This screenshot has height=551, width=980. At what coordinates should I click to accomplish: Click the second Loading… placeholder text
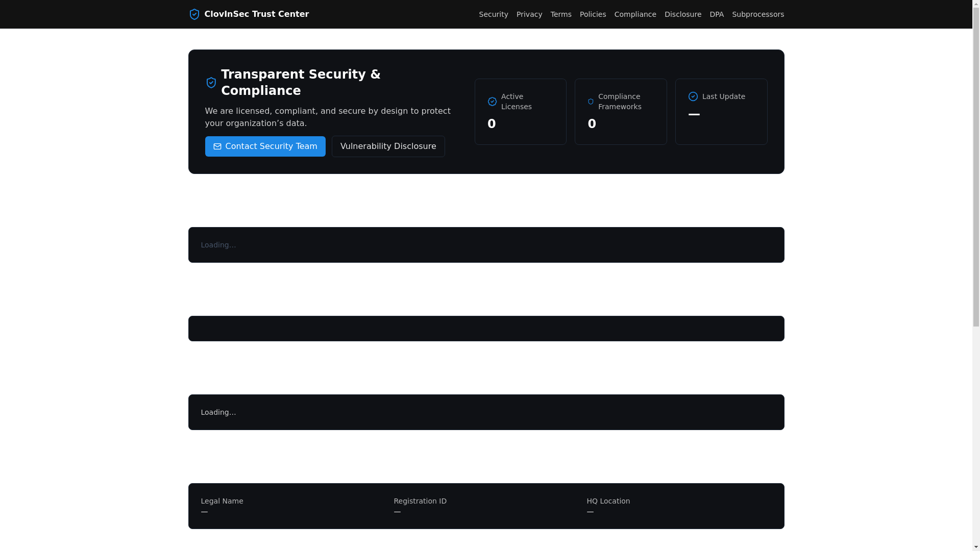[x=218, y=412]
